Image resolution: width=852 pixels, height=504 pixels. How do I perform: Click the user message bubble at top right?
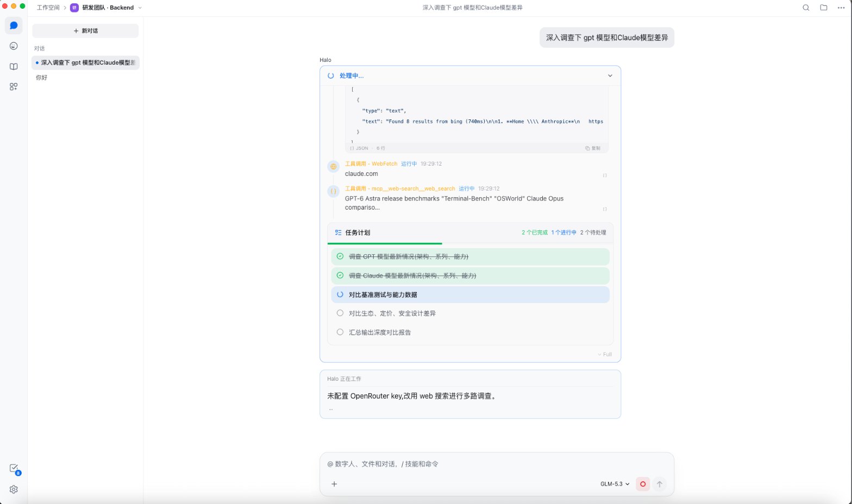607,37
